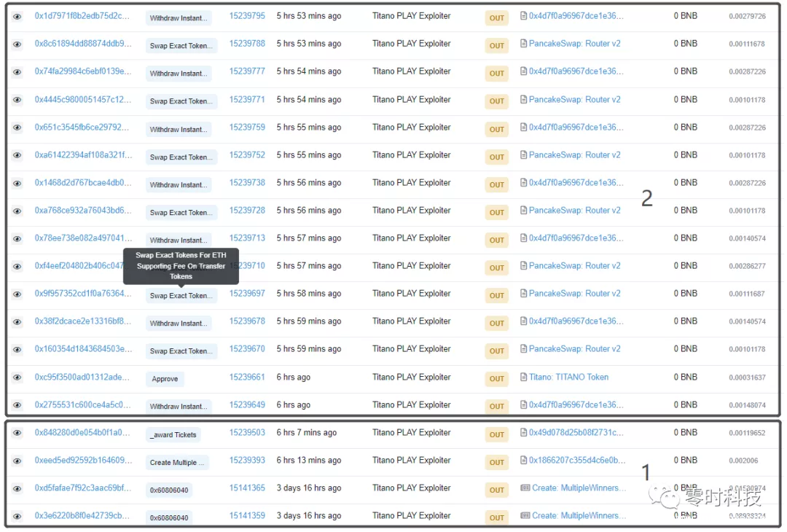The width and height of the screenshot is (787, 532).
Task: Open transaction hash 0xeed5ed92592b164609
Action: [83, 461]
